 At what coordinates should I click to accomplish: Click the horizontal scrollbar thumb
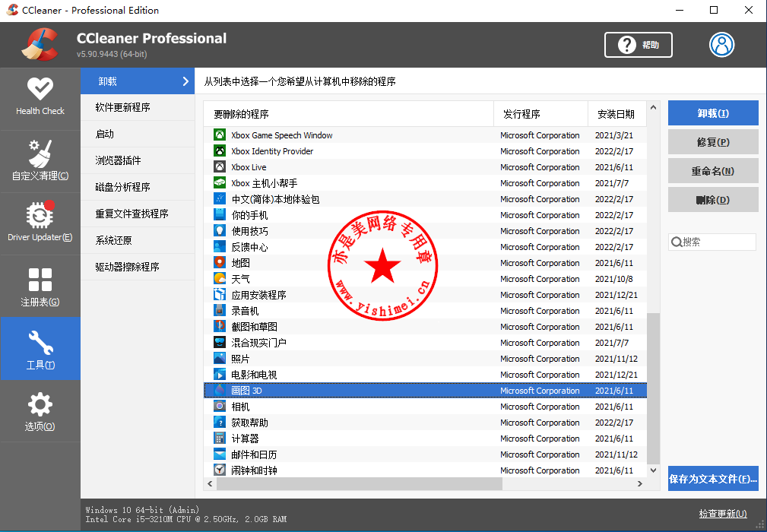coord(360,483)
